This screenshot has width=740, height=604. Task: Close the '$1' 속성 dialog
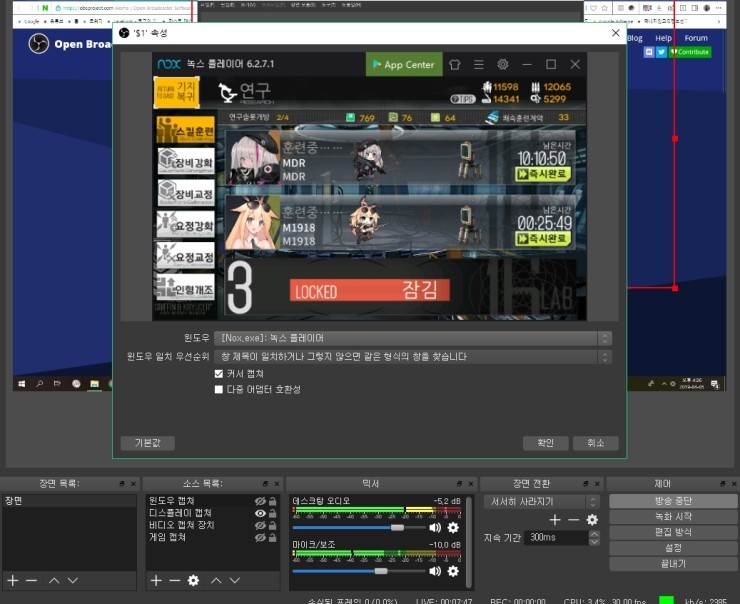(615, 33)
